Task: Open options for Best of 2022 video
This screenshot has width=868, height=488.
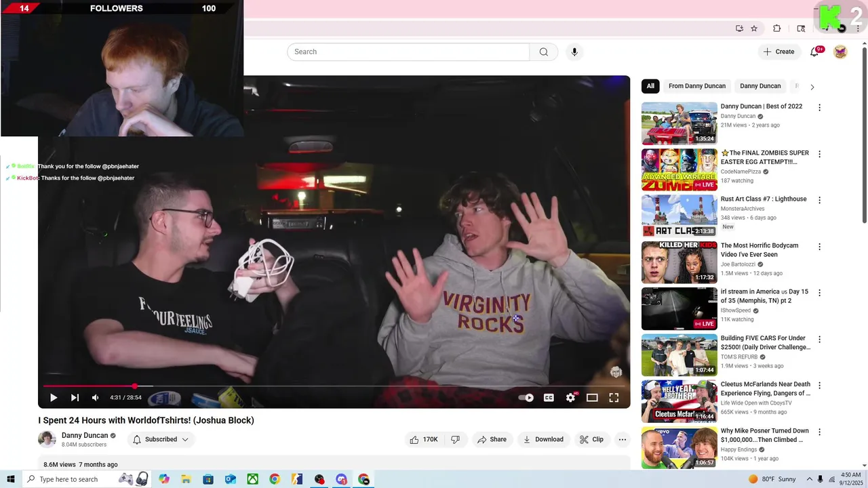Action: tap(819, 108)
